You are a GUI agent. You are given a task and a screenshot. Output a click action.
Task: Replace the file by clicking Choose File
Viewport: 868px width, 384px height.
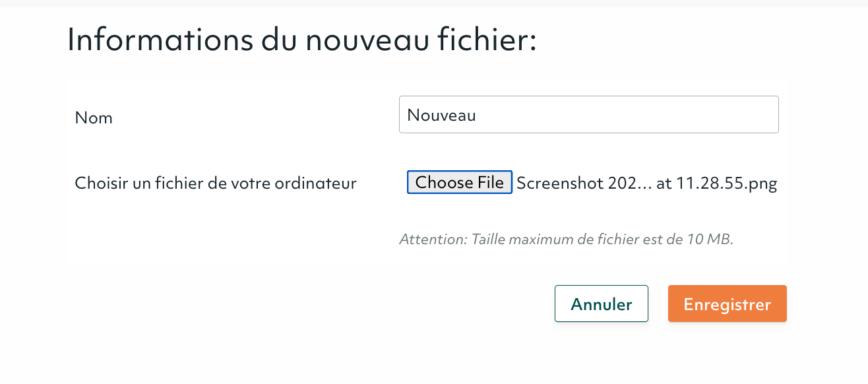pos(459,182)
